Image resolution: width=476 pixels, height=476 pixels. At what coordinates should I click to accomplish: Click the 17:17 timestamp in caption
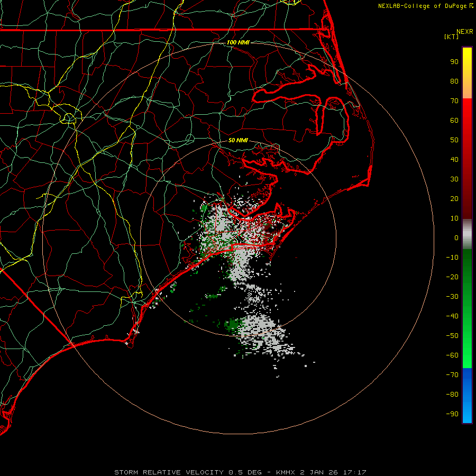click(354, 472)
